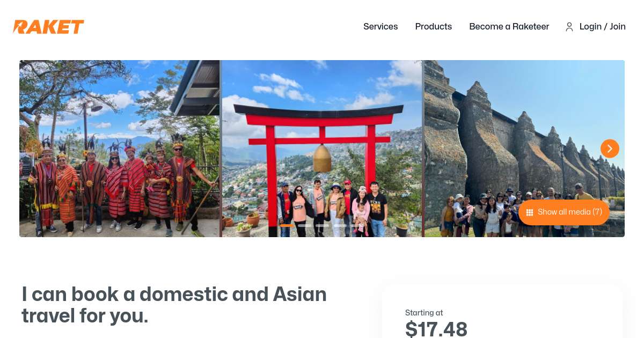Open the Services menu item
This screenshot has width=644, height=338.
(380, 26)
